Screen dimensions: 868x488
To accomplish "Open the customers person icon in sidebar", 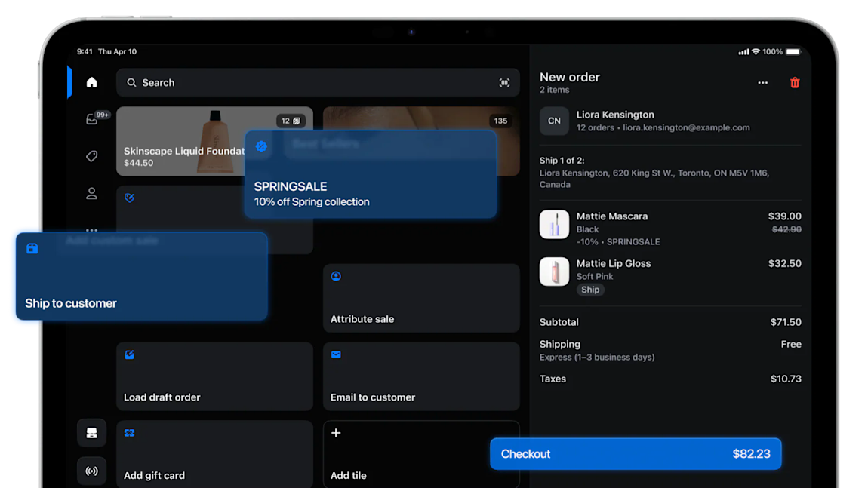I will [92, 193].
